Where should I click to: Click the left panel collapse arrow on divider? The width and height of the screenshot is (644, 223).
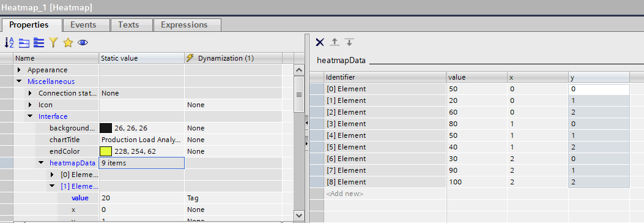pos(306,123)
